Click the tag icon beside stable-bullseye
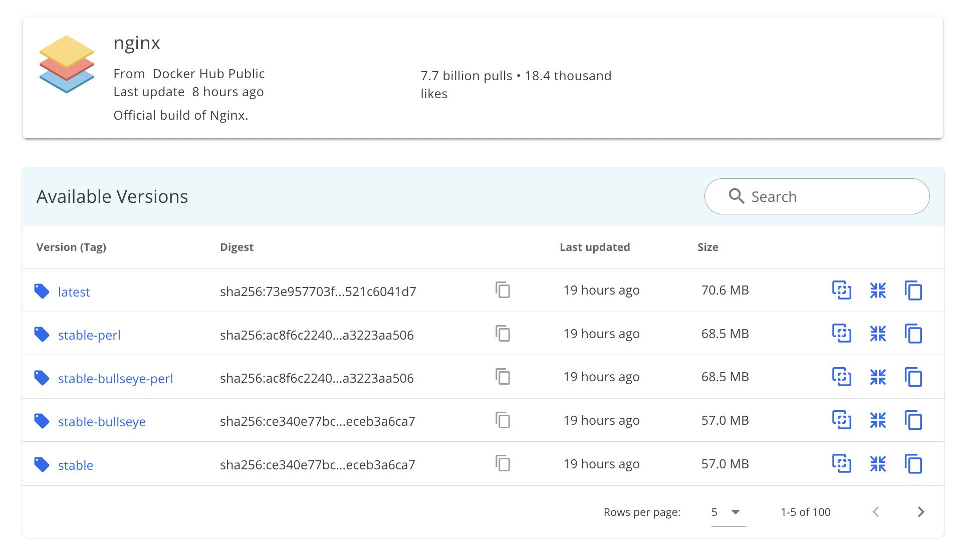 click(42, 421)
